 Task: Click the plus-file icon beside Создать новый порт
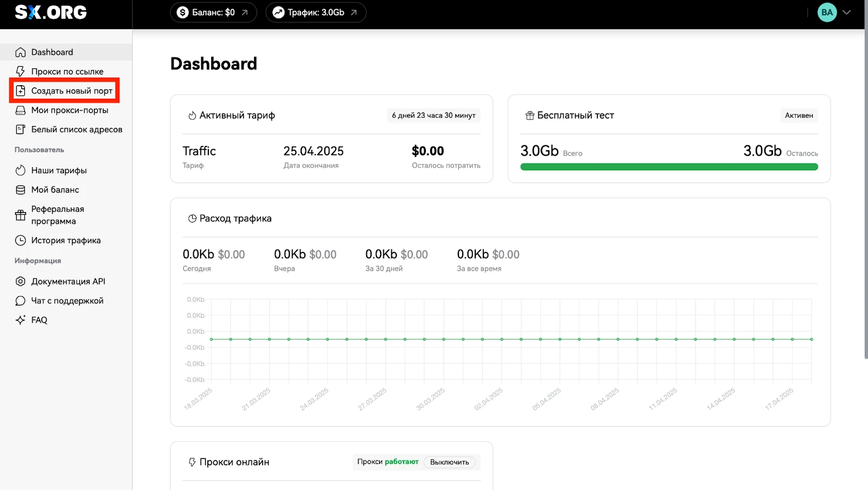[21, 91]
